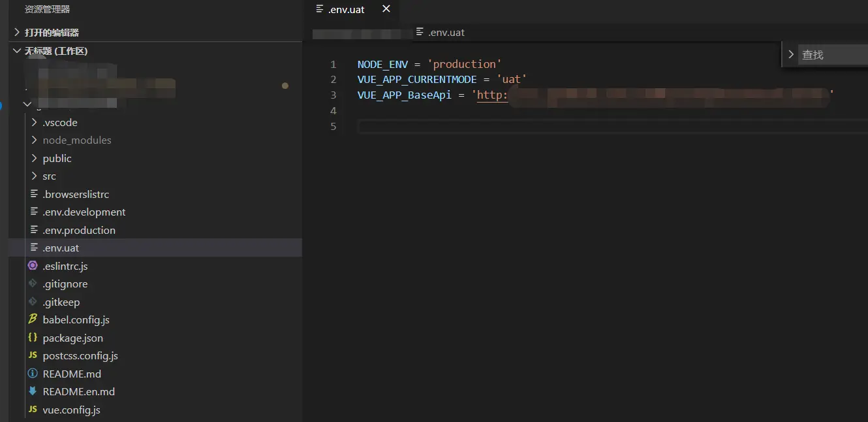
Task: Click the http: link in BaseApi value
Action: [493, 95]
